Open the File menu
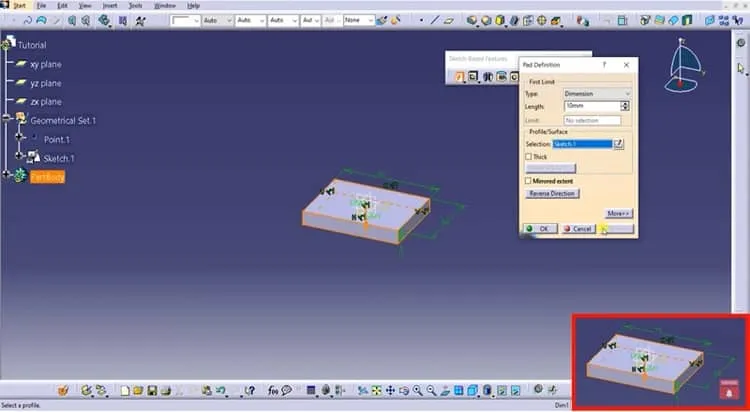 pyautogui.click(x=42, y=6)
